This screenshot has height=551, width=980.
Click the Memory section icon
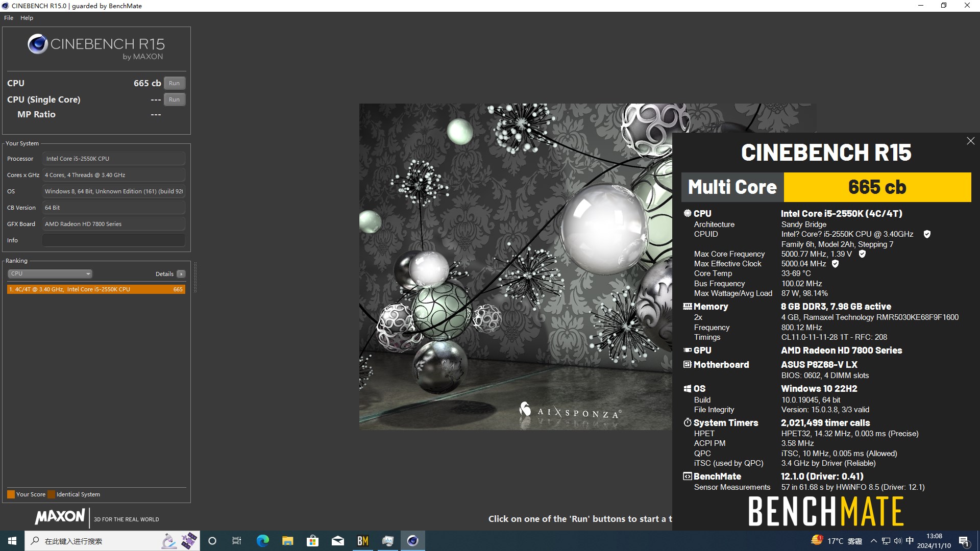pos(688,307)
